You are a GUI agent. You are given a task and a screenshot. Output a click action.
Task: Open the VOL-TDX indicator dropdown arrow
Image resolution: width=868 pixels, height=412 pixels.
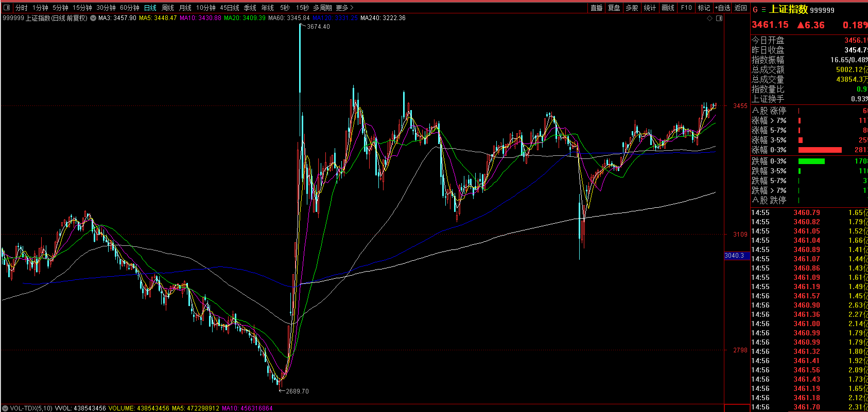(x=5, y=408)
